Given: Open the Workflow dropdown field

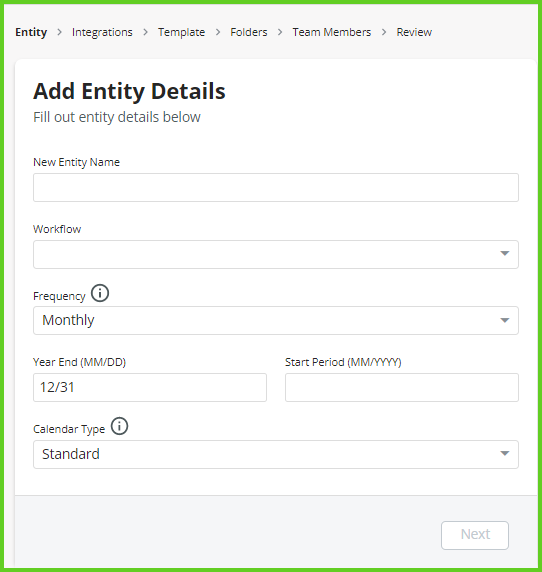Looking at the screenshot, I should pos(276,254).
